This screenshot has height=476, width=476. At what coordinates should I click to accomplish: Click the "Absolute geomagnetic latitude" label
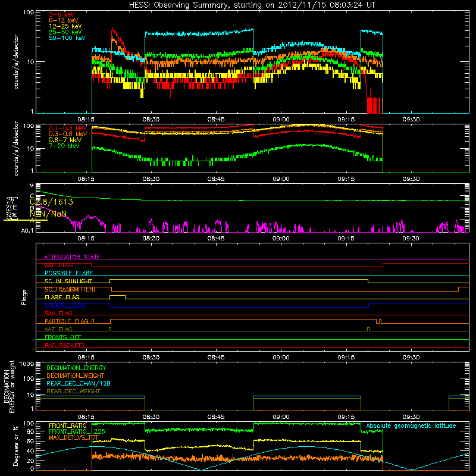tap(411, 426)
